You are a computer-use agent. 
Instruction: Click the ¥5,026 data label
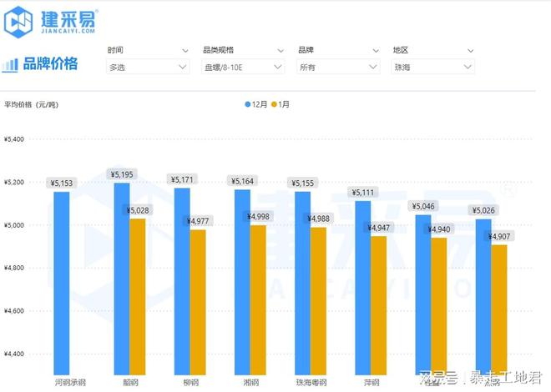(x=483, y=210)
